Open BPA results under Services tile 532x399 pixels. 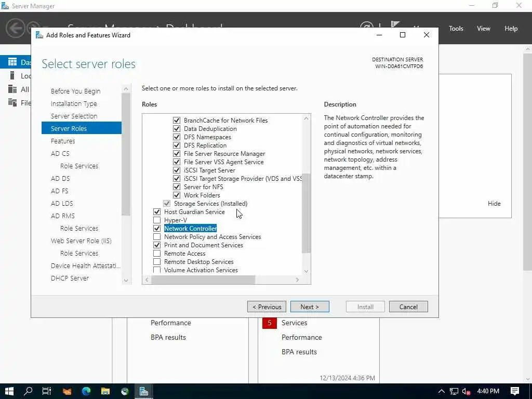point(299,352)
